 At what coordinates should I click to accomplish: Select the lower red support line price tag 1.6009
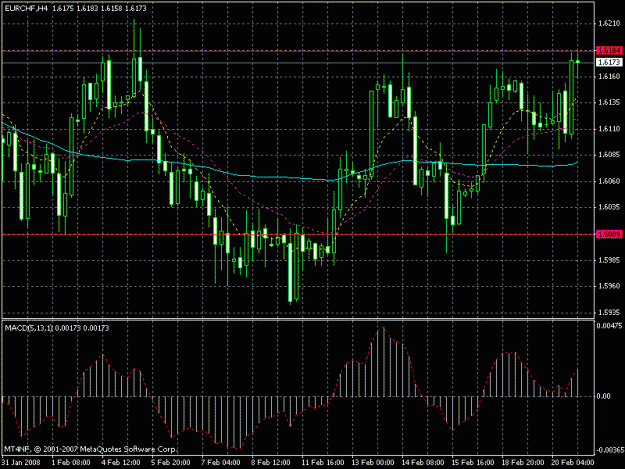click(609, 234)
